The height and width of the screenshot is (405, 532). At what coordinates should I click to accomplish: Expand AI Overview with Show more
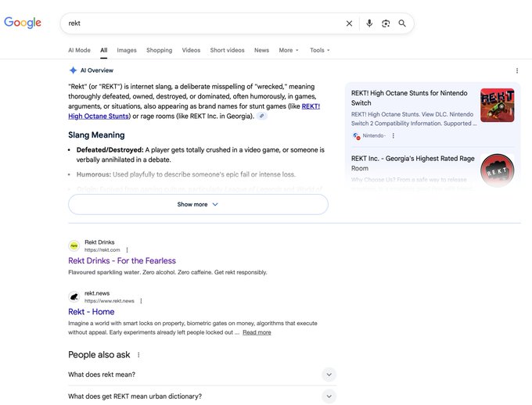pyautogui.click(x=198, y=204)
